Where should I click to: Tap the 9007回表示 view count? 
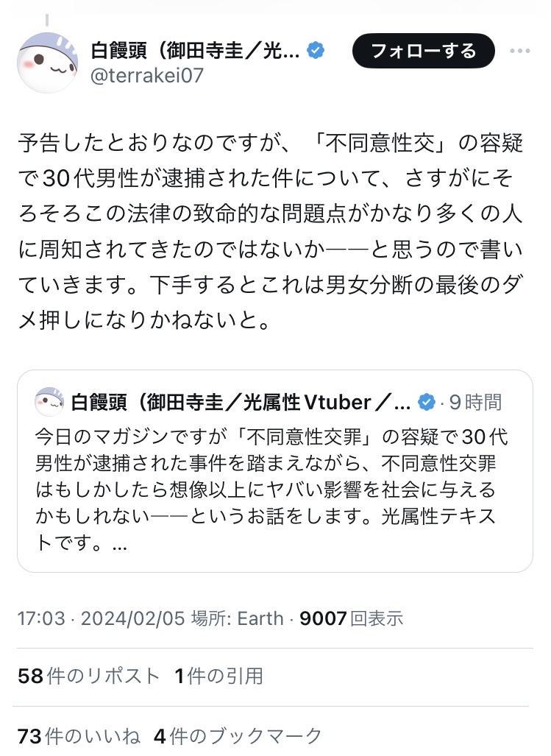pyautogui.click(x=351, y=618)
